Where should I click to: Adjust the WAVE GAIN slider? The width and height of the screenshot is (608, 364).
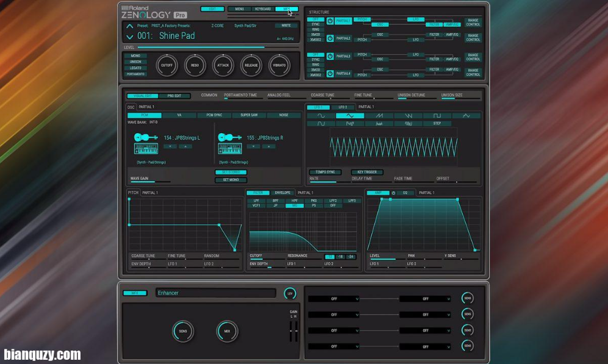tap(149, 182)
